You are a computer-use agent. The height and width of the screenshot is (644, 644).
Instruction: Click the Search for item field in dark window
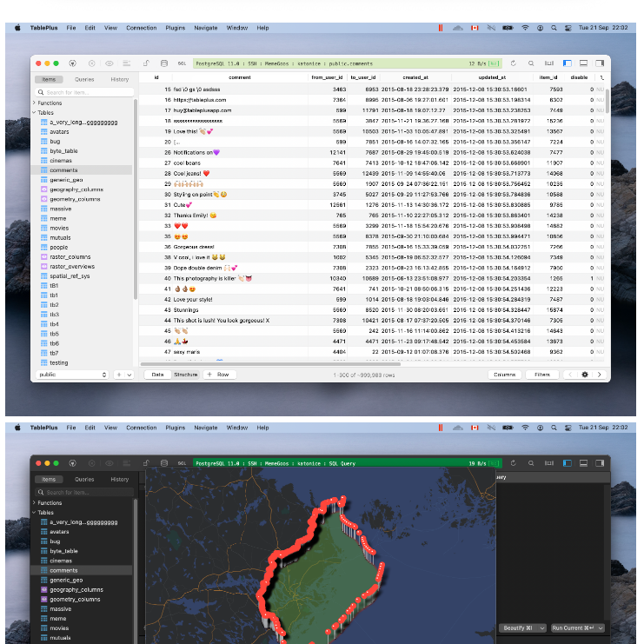[x=84, y=493]
